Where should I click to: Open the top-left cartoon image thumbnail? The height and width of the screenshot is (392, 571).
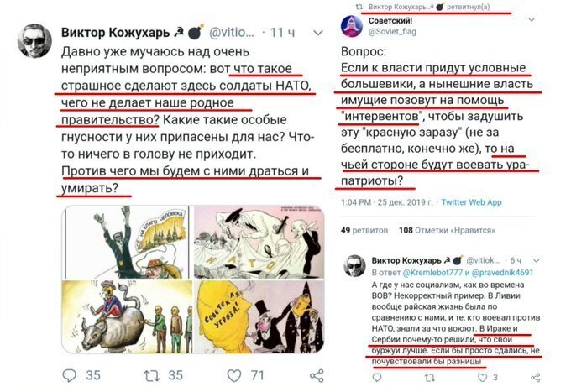coord(126,242)
